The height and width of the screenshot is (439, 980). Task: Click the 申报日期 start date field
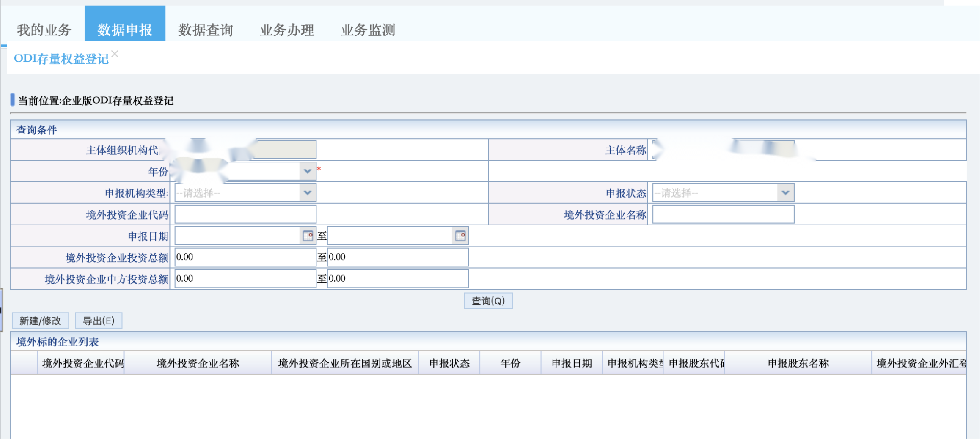[238, 236]
